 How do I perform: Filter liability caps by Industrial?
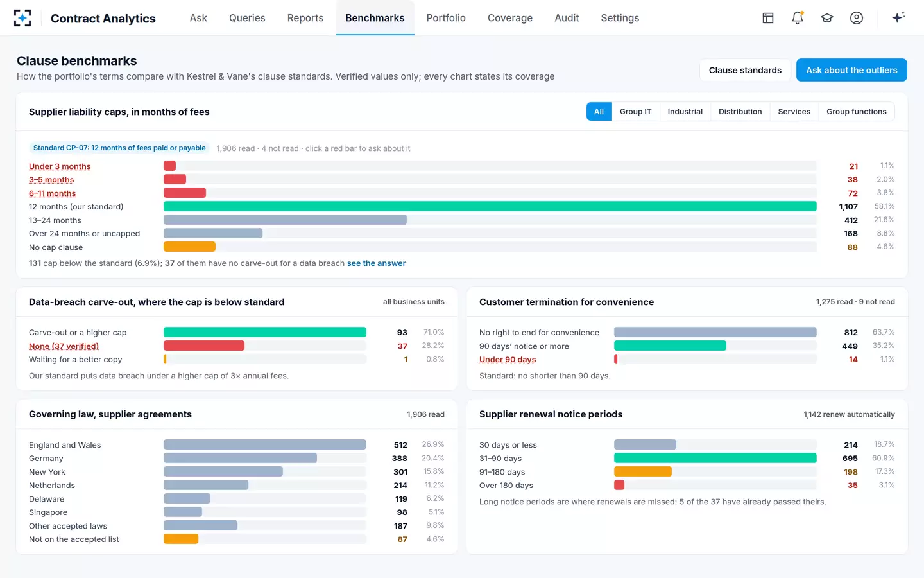tap(685, 112)
